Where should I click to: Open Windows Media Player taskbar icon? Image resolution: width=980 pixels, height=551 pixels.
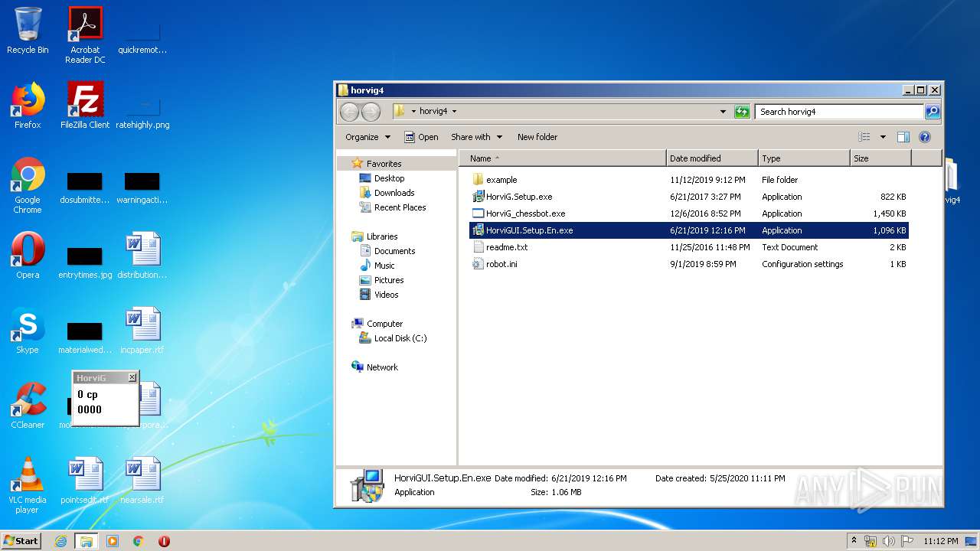(113, 541)
